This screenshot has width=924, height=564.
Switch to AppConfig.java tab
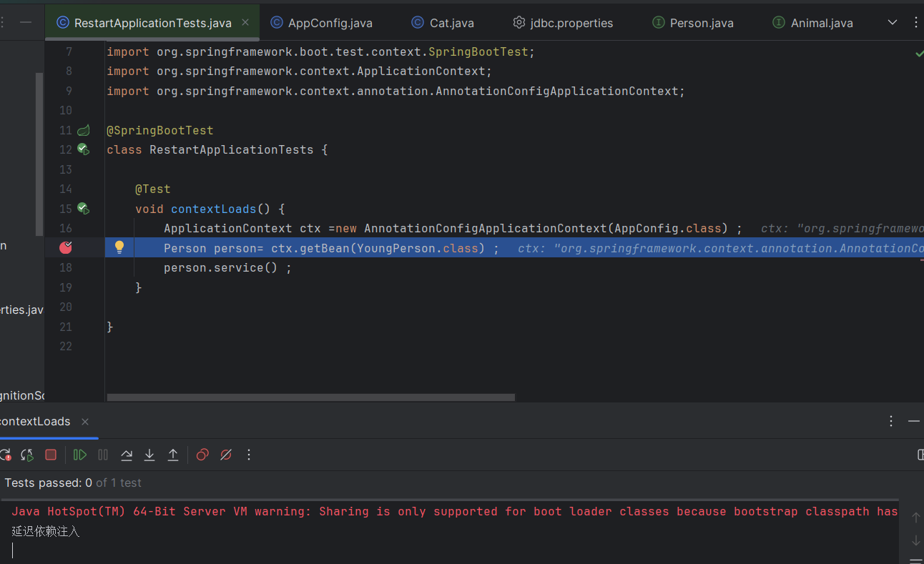point(321,23)
